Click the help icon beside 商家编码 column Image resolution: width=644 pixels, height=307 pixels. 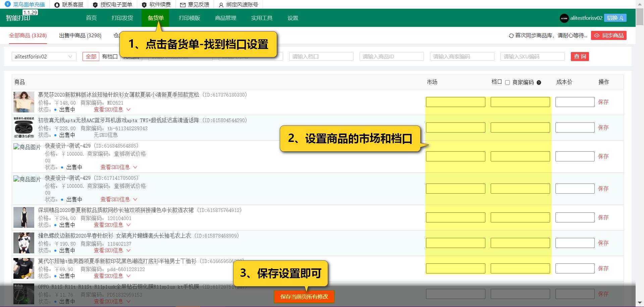[539, 83]
